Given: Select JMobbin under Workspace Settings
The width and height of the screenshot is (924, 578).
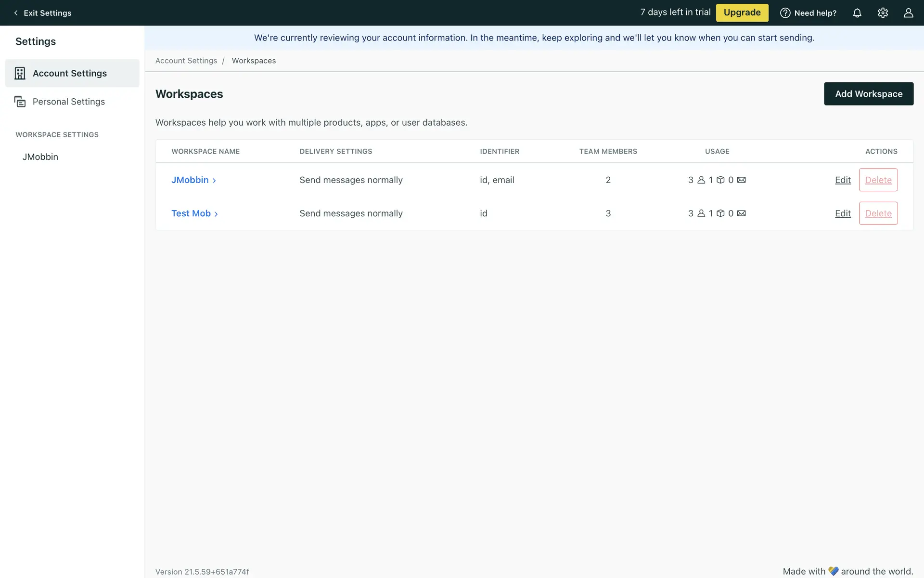Looking at the screenshot, I should [x=40, y=157].
